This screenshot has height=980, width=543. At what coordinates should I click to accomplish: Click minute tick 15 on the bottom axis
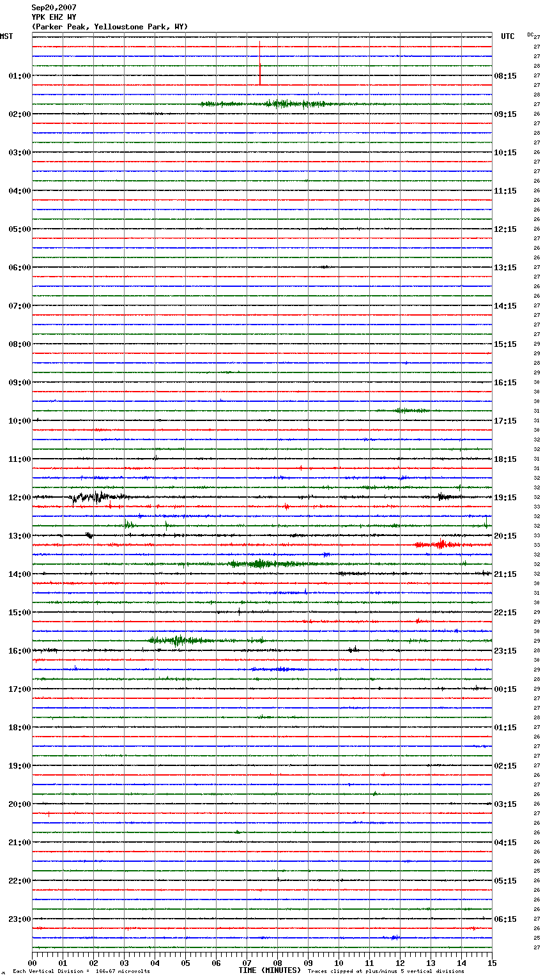click(x=491, y=963)
